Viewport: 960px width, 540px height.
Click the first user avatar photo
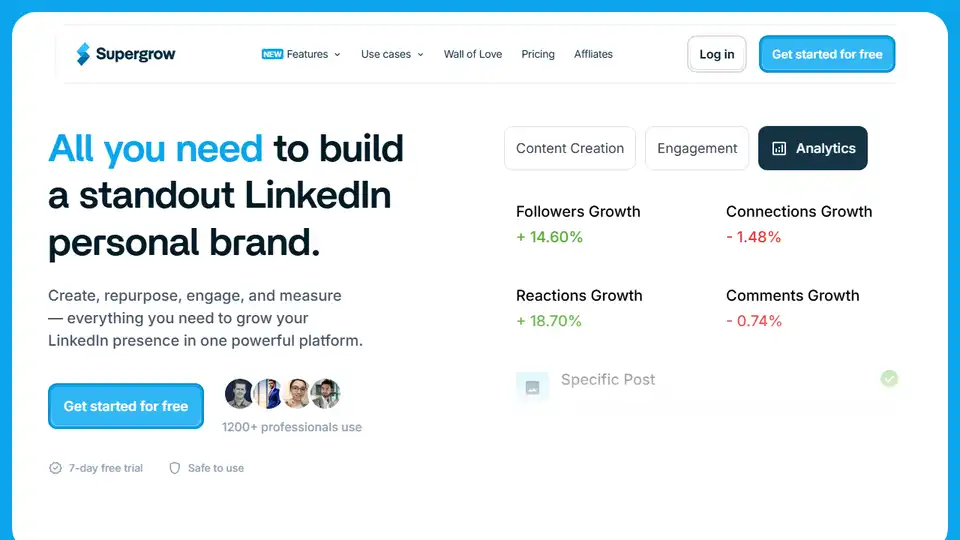240,394
